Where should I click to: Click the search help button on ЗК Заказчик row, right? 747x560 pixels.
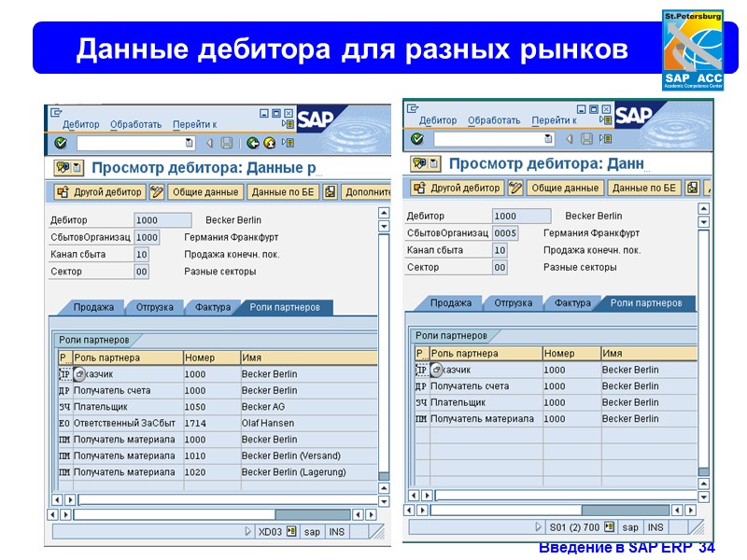[x=436, y=370]
